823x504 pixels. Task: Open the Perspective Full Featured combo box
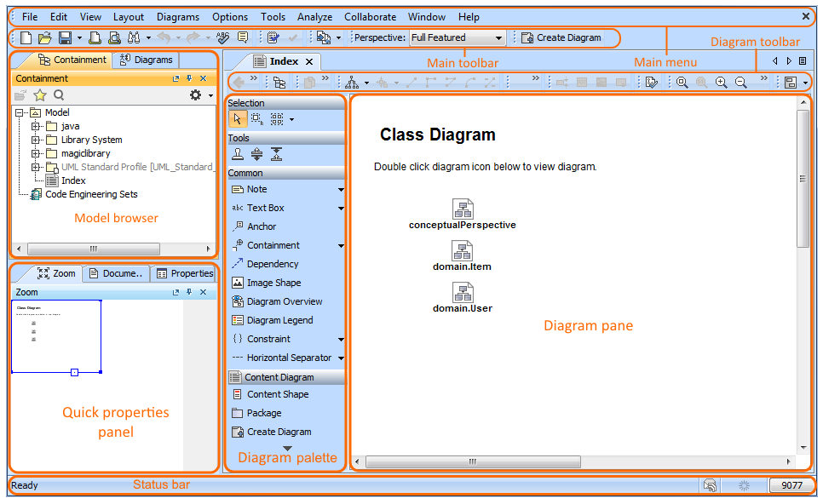[458, 37]
